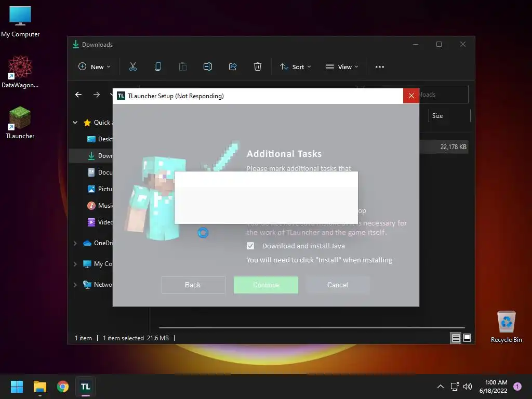Open File Explorer from the taskbar

click(39, 387)
